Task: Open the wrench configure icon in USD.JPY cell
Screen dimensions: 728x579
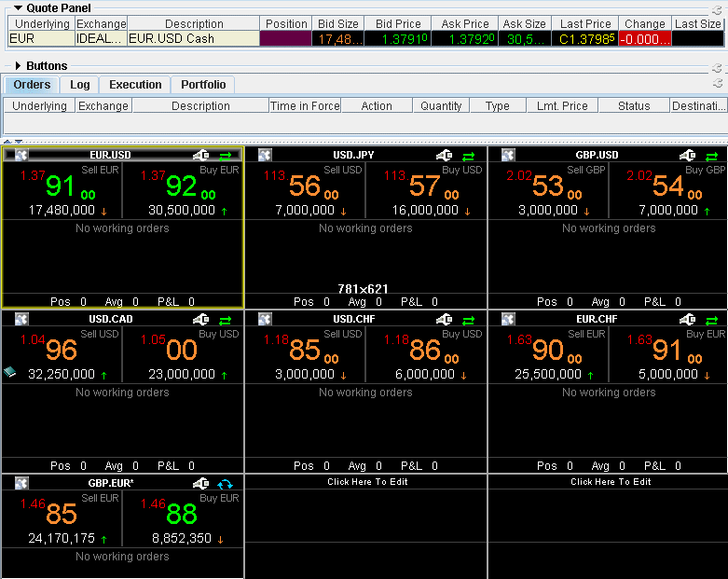Action: point(445,155)
